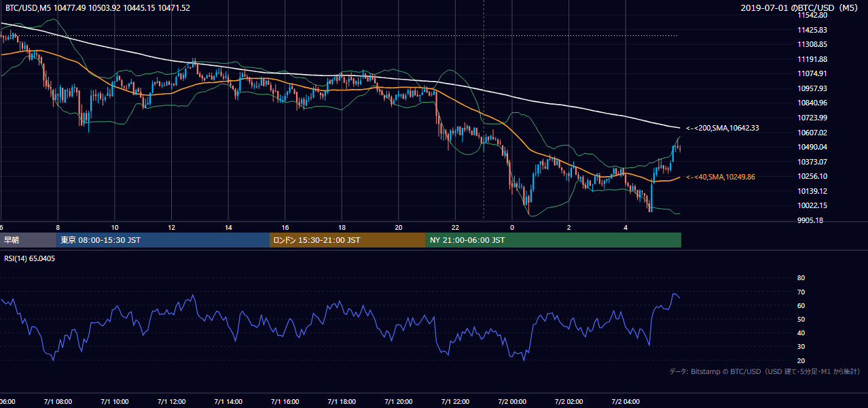Click the 10256.10 price axis value
Image resolution: width=868 pixels, height=408 pixels.
[x=812, y=176]
